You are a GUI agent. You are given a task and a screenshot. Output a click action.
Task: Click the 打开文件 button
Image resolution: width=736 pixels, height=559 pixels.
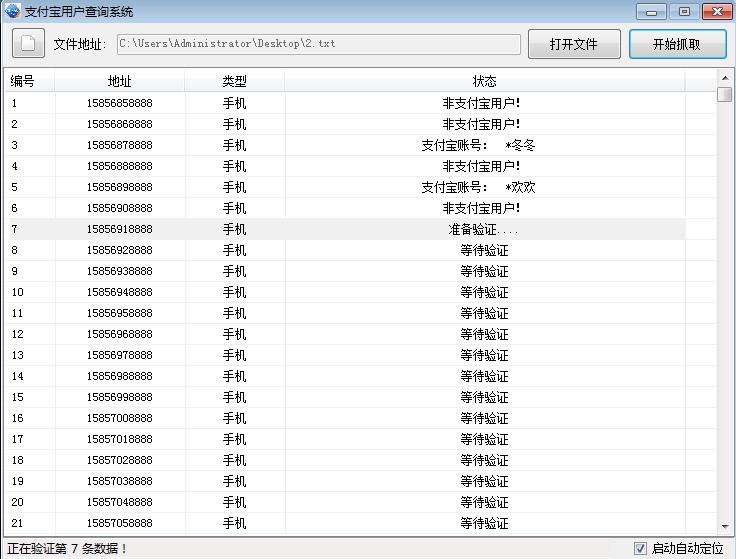point(574,44)
